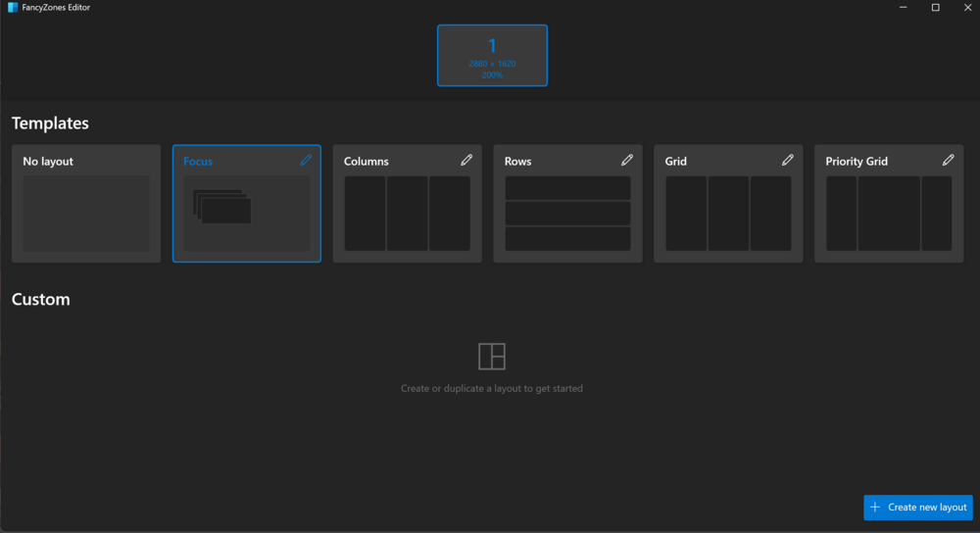Click 'Create or duplicate a layout' hint text

tap(492, 388)
